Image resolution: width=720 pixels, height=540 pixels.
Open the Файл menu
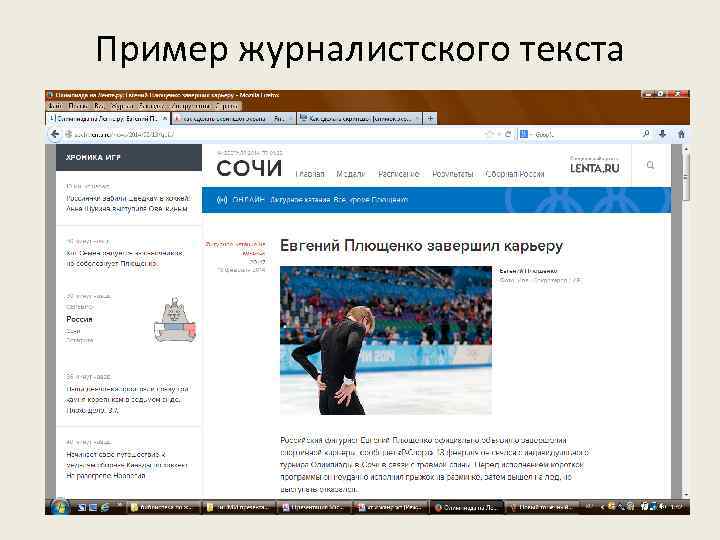click(x=56, y=106)
